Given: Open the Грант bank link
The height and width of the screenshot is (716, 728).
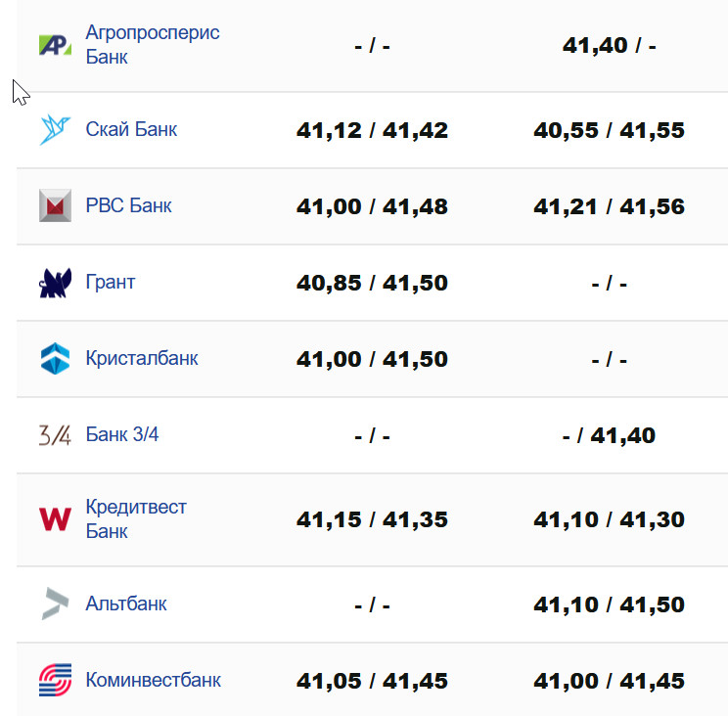Looking at the screenshot, I should coord(111,283).
